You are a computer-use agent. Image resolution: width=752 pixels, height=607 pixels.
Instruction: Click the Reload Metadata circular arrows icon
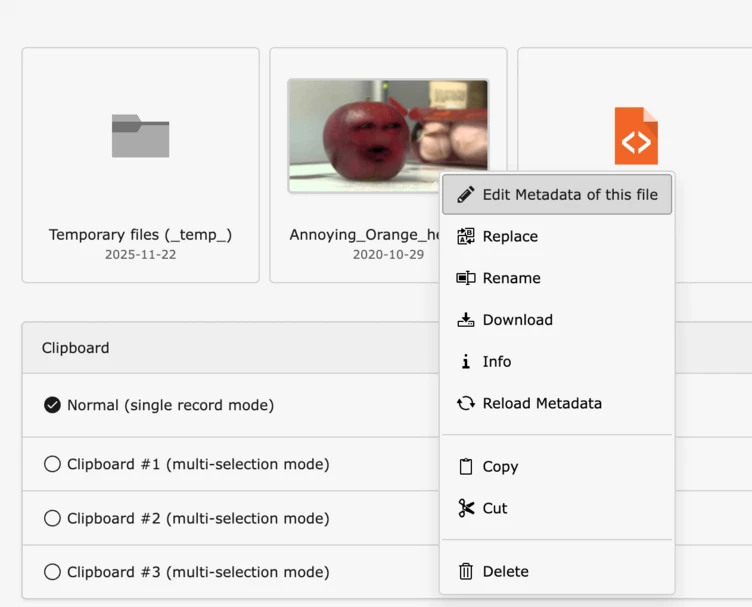(x=465, y=404)
